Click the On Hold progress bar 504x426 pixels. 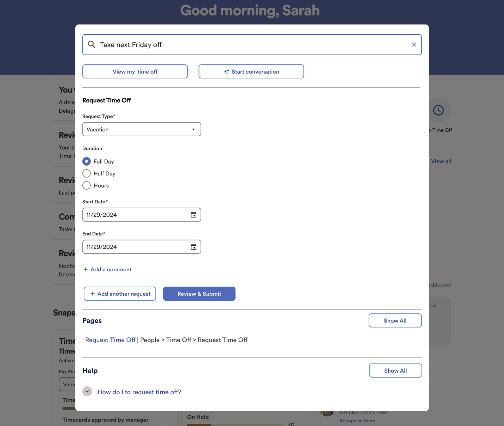[234, 424]
